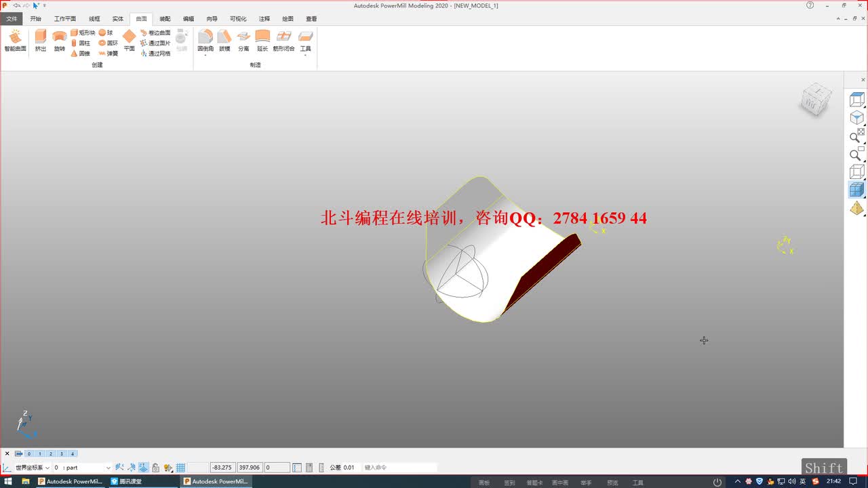Click the view cube in viewport corner
This screenshot has width=868, height=488.
click(814, 100)
